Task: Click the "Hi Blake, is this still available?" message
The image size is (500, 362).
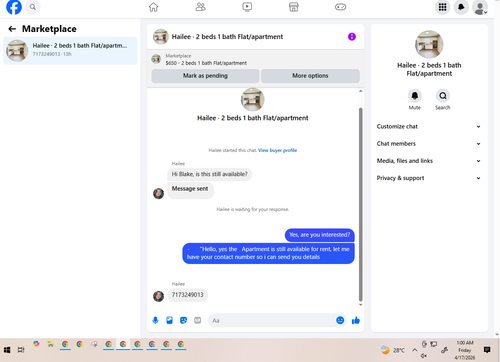Action: tap(209, 174)
